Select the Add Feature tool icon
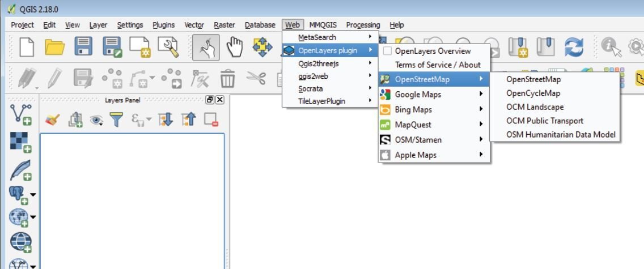644x269 pixels. [112, 78]
